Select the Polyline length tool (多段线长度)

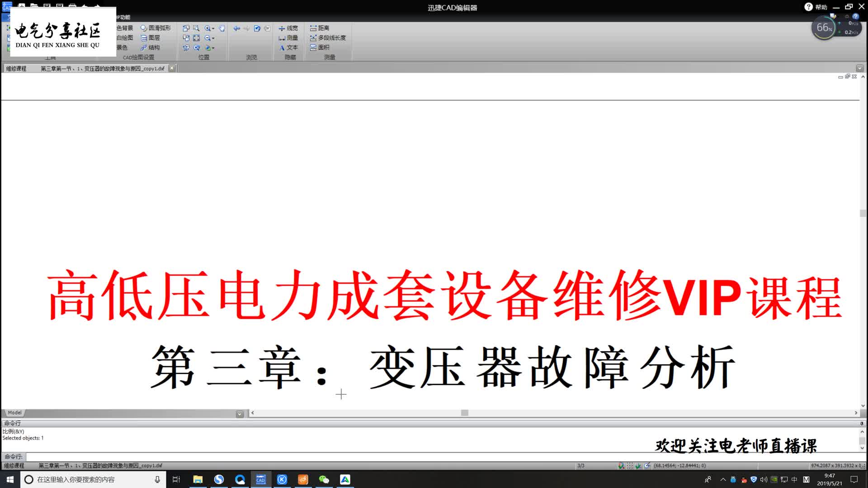[328, 38]
